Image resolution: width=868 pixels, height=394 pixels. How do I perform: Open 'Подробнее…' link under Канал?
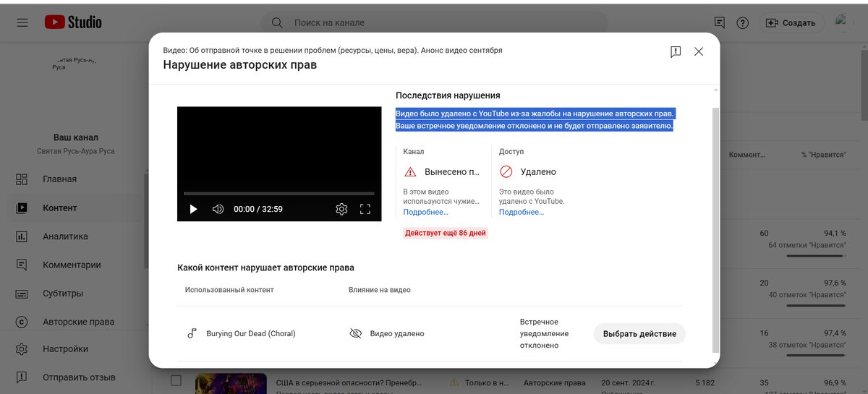point(425,212)
